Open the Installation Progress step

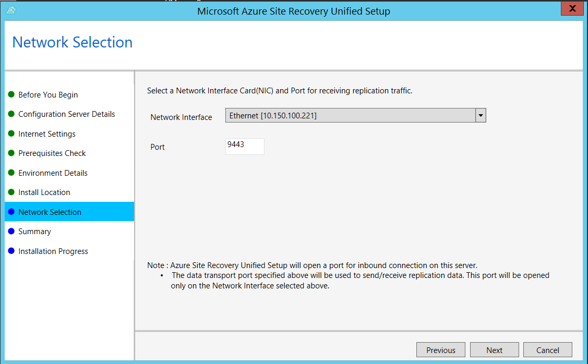tap(53, 251)
